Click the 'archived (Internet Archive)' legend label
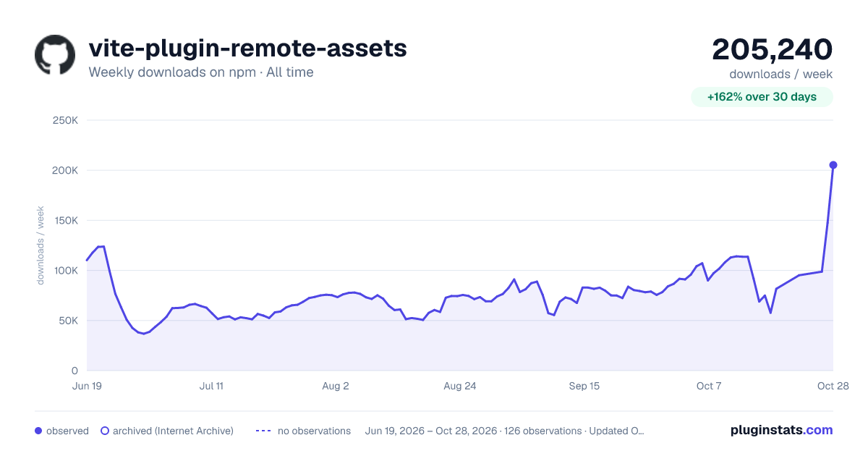This screenshot has height=456, width=868. coord(173,431)
